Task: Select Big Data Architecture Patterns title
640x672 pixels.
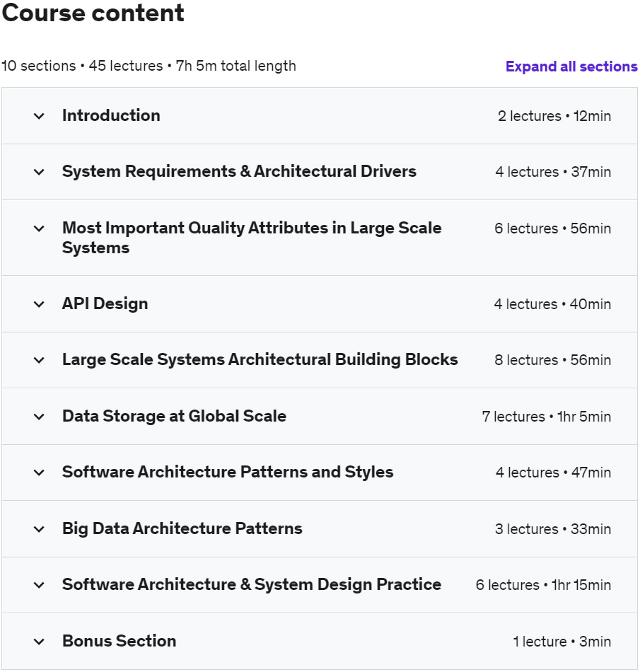Action: coord(182,528)
